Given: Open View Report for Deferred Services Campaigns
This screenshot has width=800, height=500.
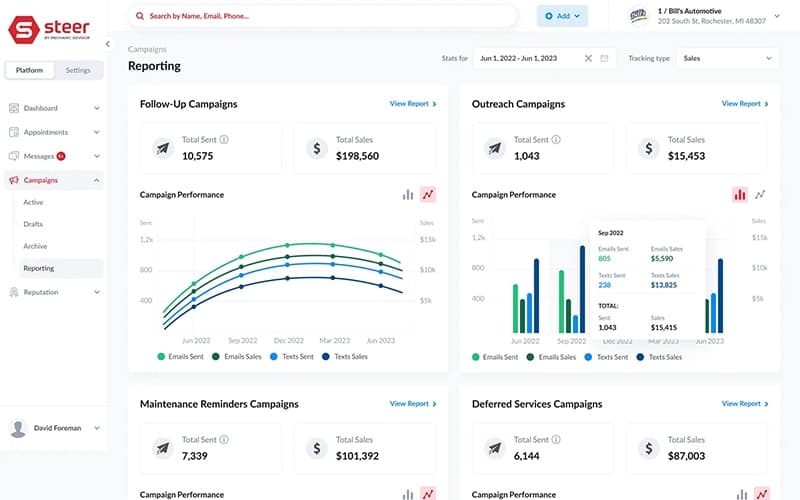Looking at the screenshot, I should point(744,404).
